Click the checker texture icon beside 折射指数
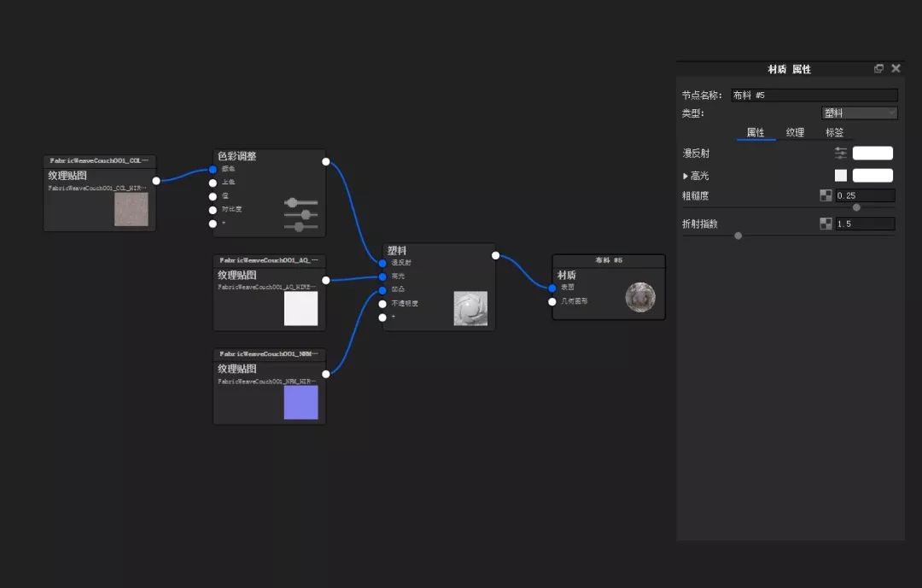The width and height of the screenshot is (922, 588). click(x=826, y=224)
